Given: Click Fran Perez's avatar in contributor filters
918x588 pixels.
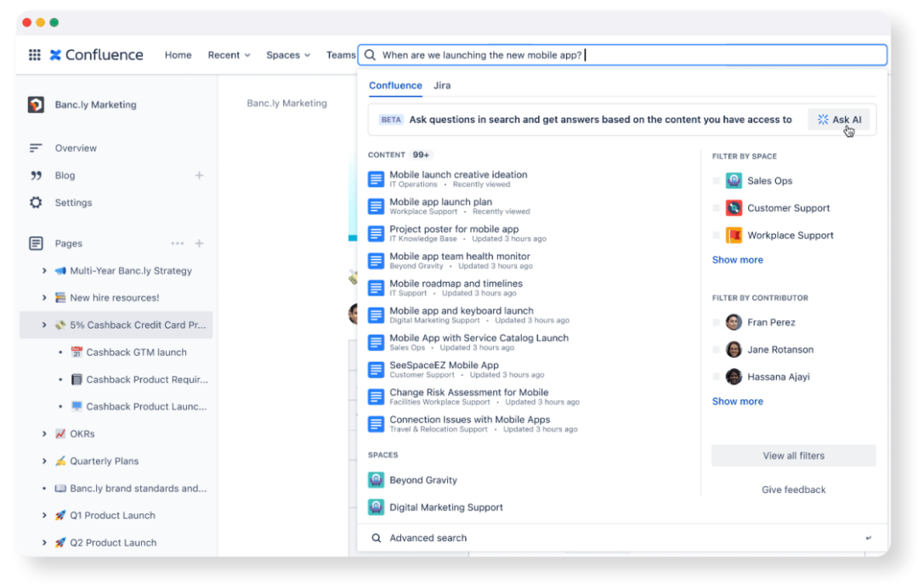Looking at the screenshot, I should [x=733, y=322].
